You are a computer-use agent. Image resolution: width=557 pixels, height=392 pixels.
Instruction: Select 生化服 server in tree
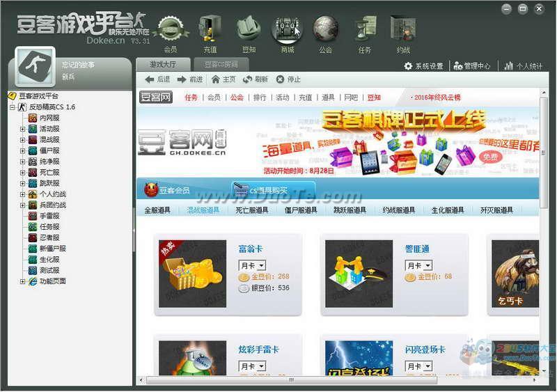44,260
